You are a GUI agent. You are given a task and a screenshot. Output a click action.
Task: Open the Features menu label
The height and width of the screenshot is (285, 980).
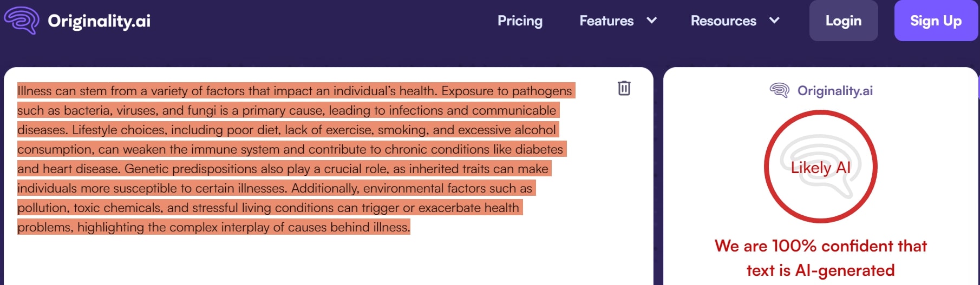coord(606,21)
